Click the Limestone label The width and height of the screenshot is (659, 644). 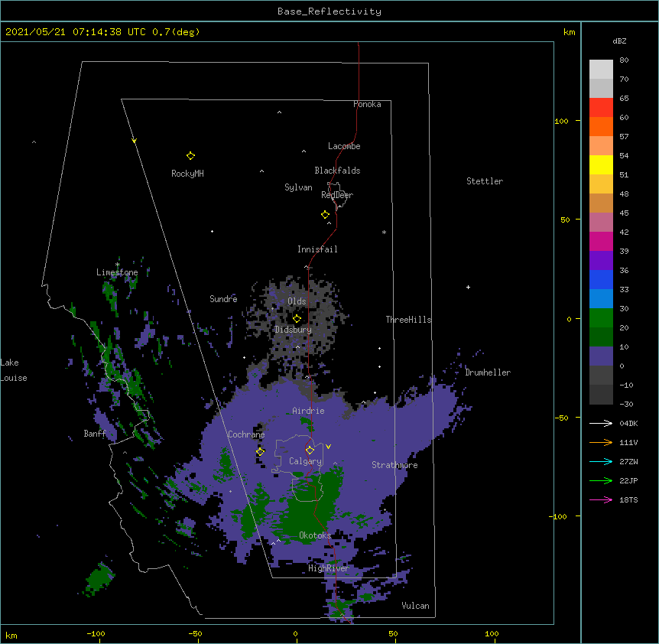click(x=117, y=272)
